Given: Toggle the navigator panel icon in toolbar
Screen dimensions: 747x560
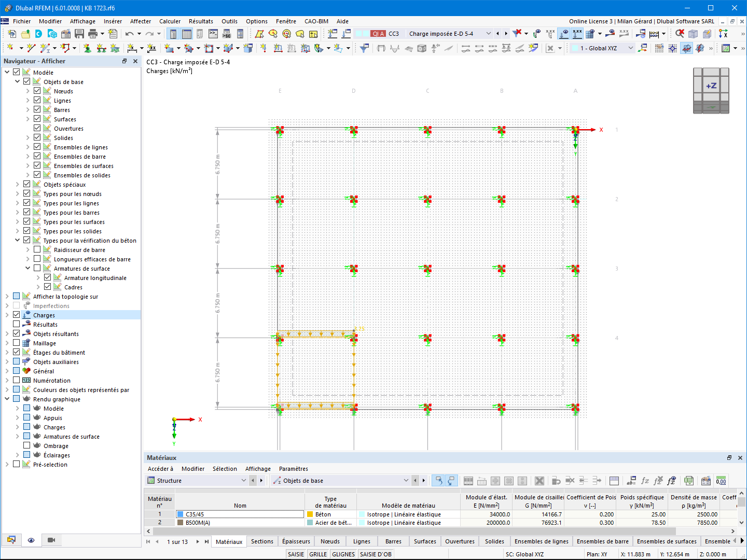Looking at the screenshot, I should coord(173,34).
